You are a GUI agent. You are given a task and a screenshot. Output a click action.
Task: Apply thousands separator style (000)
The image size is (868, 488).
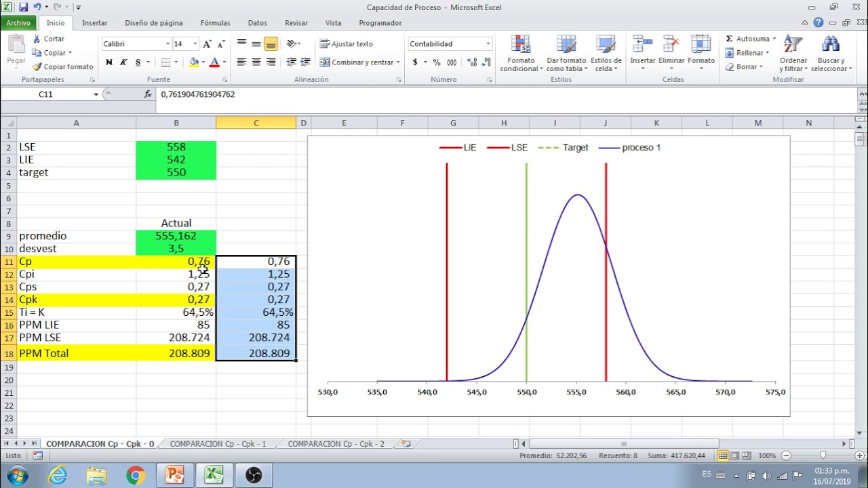coord(452,62)
